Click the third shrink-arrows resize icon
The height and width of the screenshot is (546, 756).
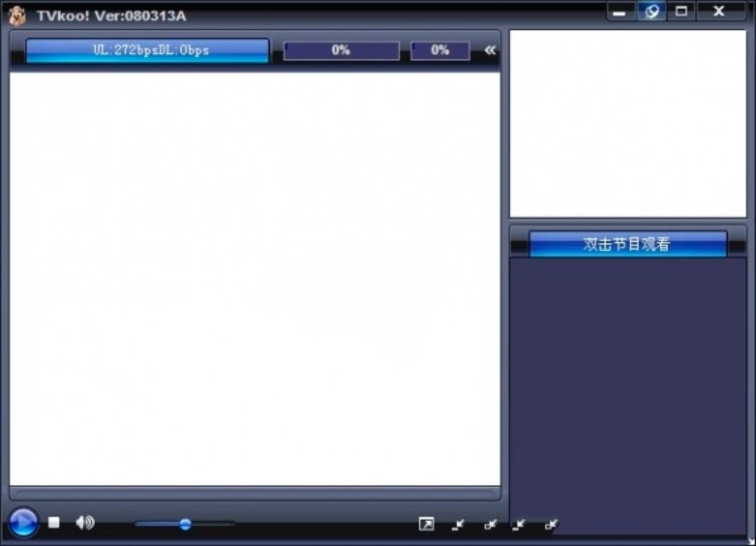520,524
